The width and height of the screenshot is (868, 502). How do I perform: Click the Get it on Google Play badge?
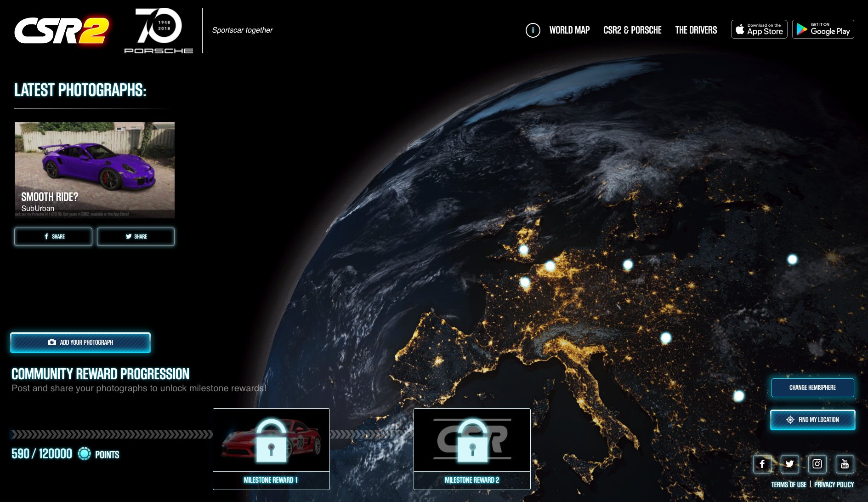[823, 29]
